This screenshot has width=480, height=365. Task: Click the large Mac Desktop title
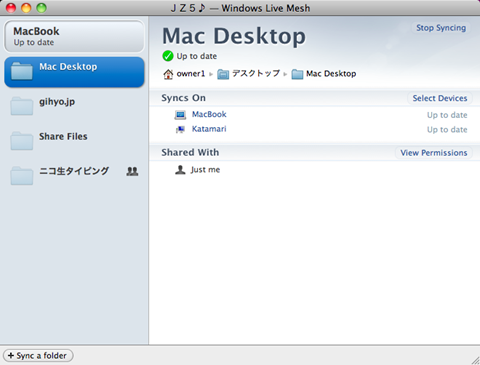[x=234, y=36]
